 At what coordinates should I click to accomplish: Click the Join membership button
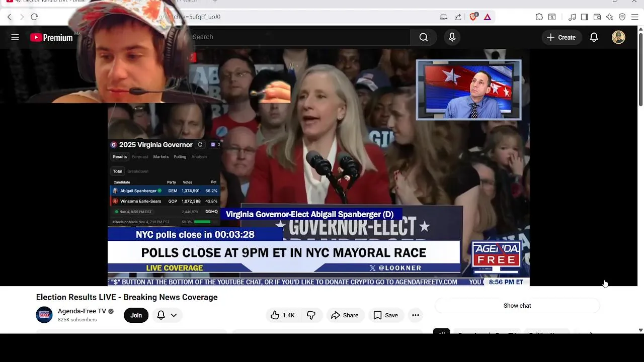[x=136, y=315]
